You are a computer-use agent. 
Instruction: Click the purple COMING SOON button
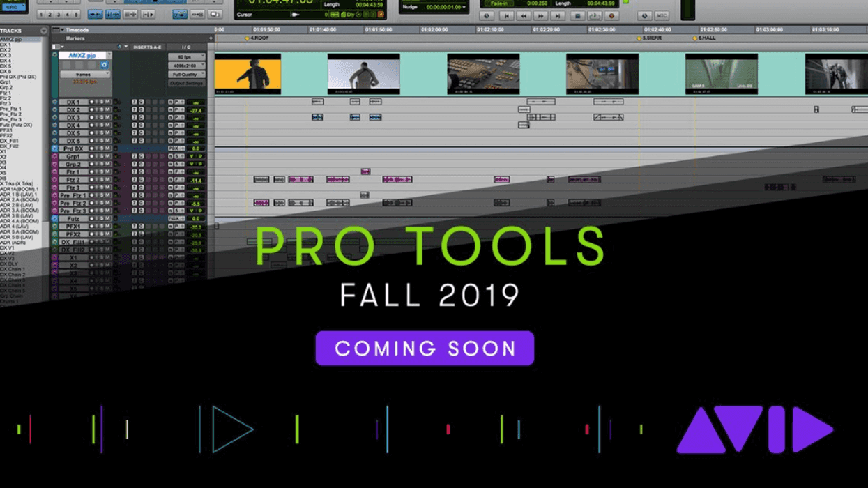(425, 348)
